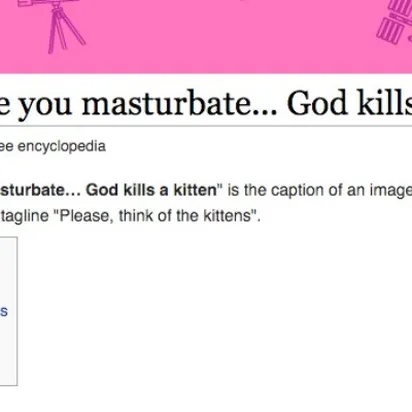Viewport: 412px width, 412px height.
Task: Click the word "you" in the heading
Action: (45, 106)
